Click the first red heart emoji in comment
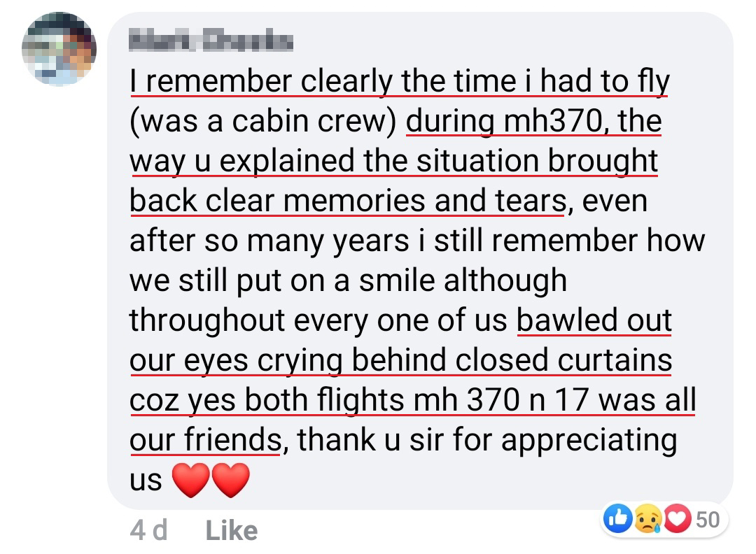This screenshot has height=554, width=756. pos(190,481)
